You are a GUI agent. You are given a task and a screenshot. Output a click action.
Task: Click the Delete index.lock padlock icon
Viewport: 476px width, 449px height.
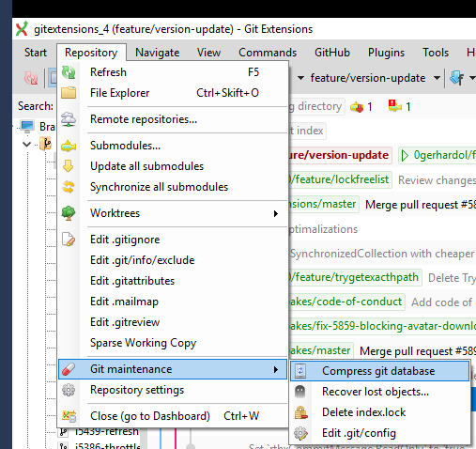[300, 412]
